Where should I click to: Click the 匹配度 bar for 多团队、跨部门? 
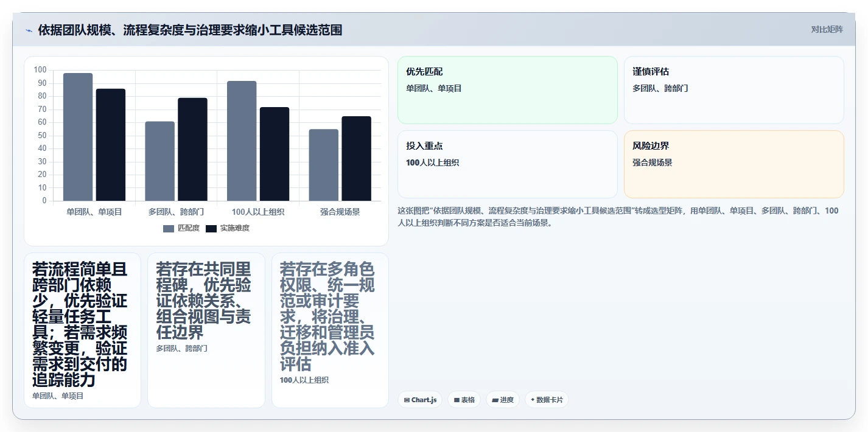point(160,161)
